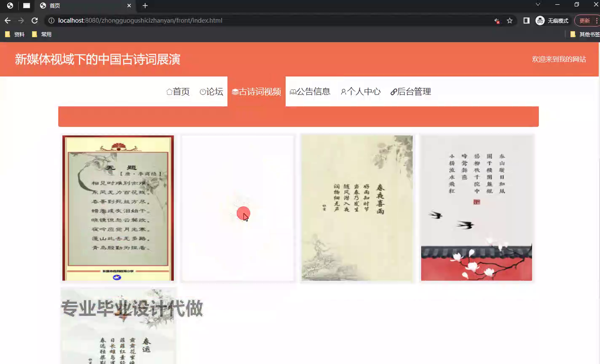Close the 首页 browser tab
Viewport: 600px width, 364px height.
click(x=129, y=5)
